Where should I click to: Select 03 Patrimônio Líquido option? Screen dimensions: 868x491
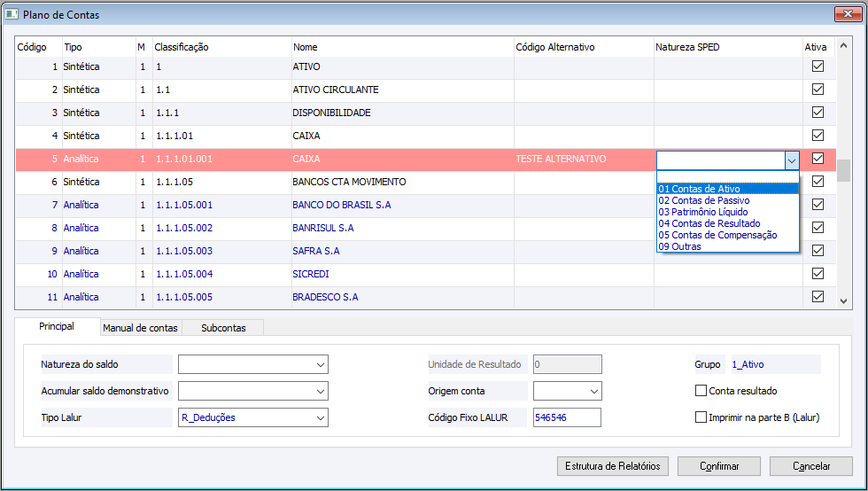click(x=728, y=212)
